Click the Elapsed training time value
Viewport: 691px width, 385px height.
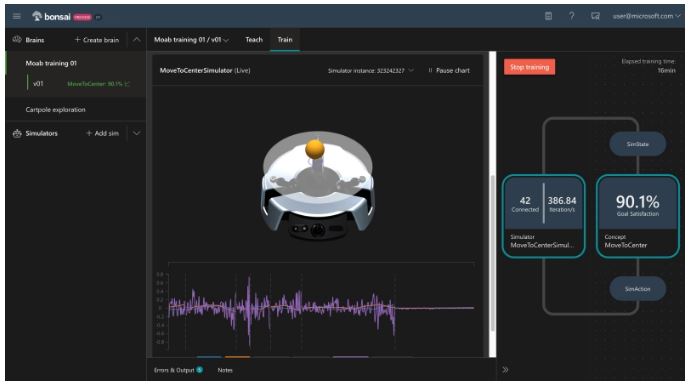click(666, 70)
